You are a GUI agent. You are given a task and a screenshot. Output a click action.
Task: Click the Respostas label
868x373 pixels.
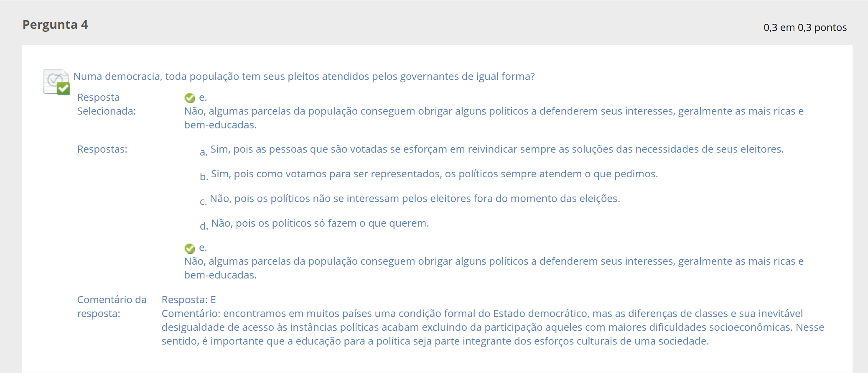[102, 149]
